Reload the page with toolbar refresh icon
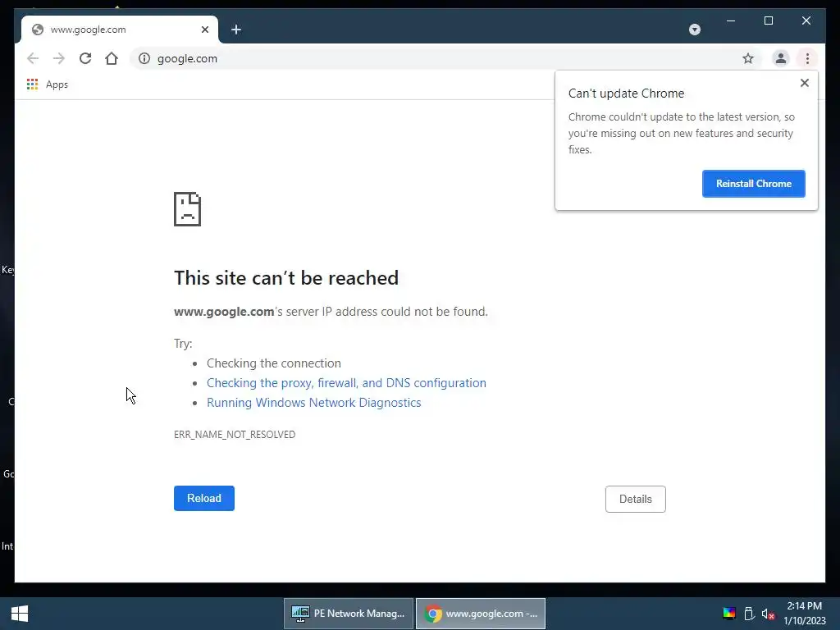The width and height of the screenshot is (840, 630). coord(85,58)
